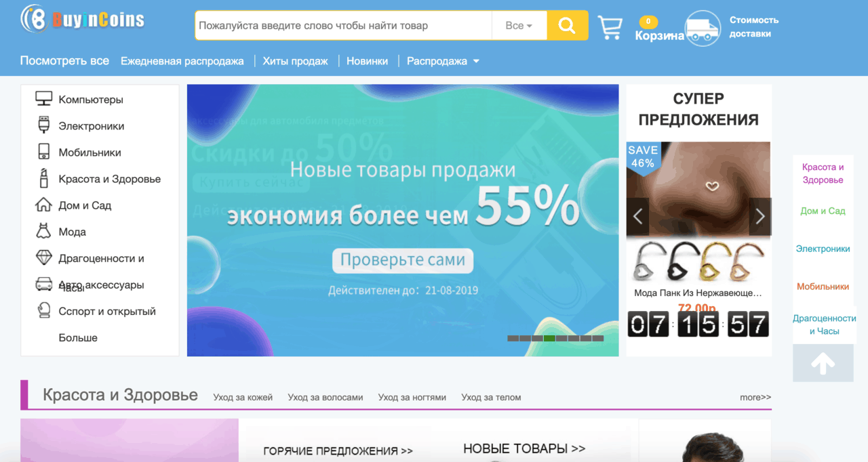Open Уход за кожей subcategory
The image size is (868, 462).
pyautogui.click(x=243, y=398)
